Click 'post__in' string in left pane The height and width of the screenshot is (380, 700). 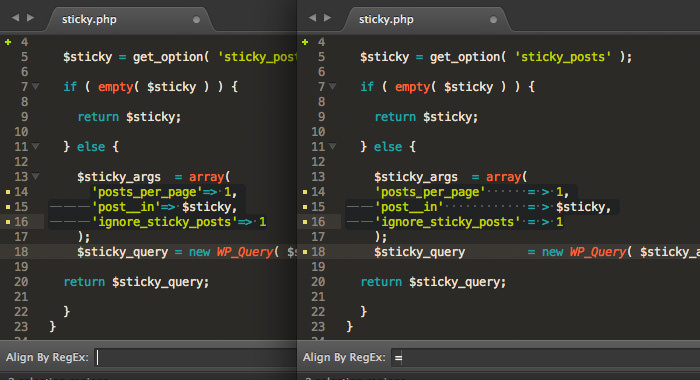click(126, 207)
